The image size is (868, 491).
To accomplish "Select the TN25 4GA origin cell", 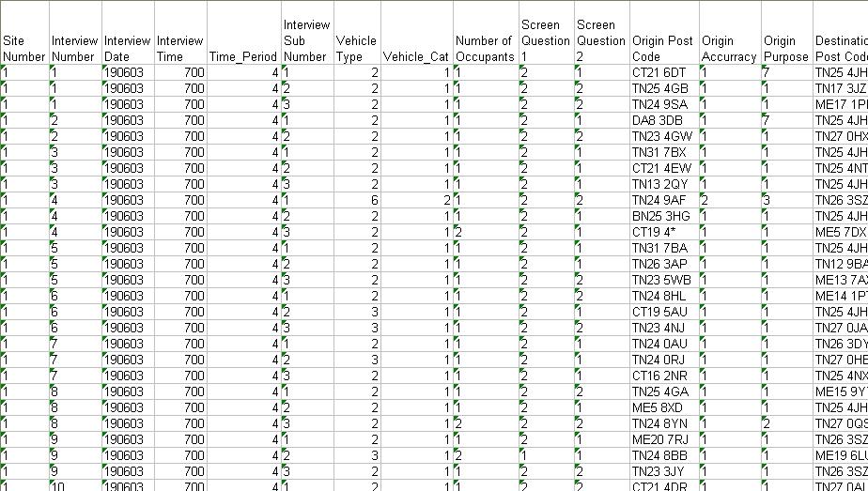I will tap(665, 392).
